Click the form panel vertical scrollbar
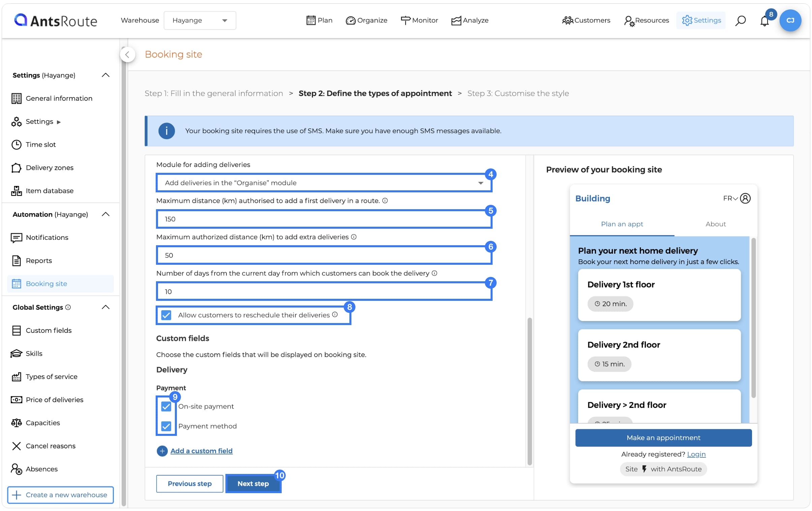The image size is (812, 511). point(530,391)
